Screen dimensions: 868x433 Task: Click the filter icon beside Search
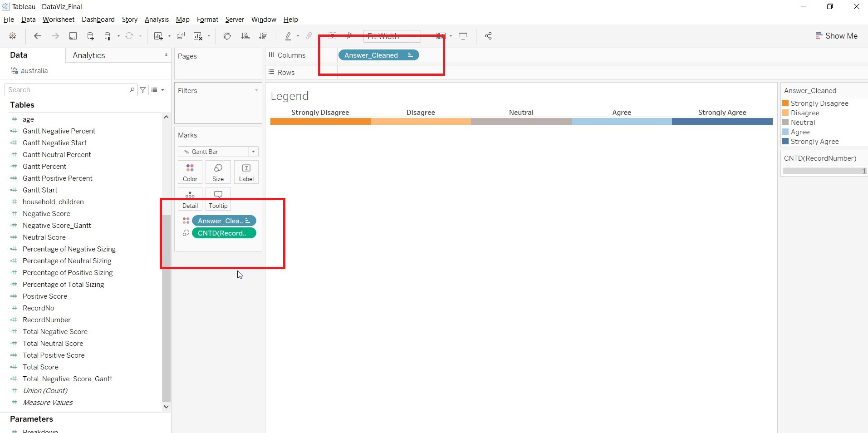click(143, 90)
